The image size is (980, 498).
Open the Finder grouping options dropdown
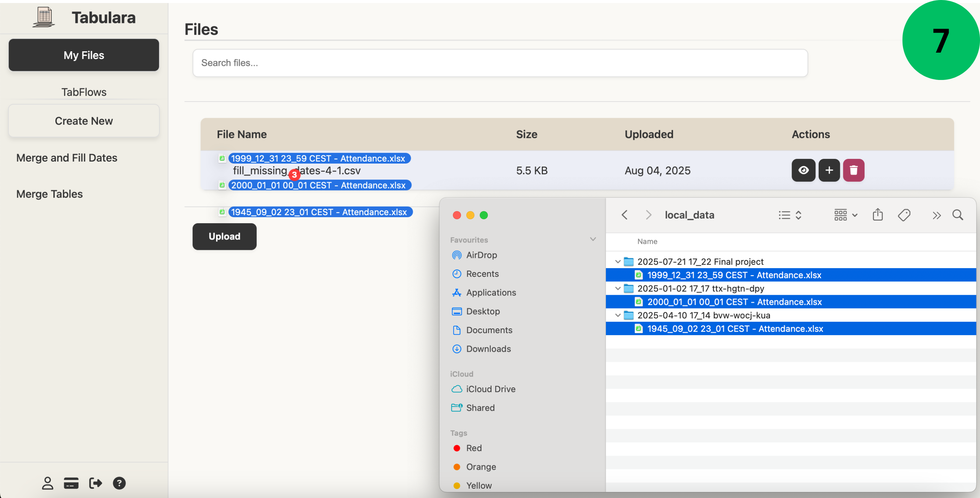tap(845, 215)
